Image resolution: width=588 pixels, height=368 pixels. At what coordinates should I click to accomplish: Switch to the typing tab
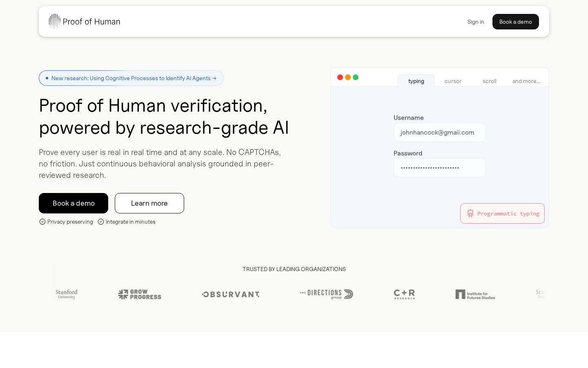pyautogui.click(x=416, y=81)
